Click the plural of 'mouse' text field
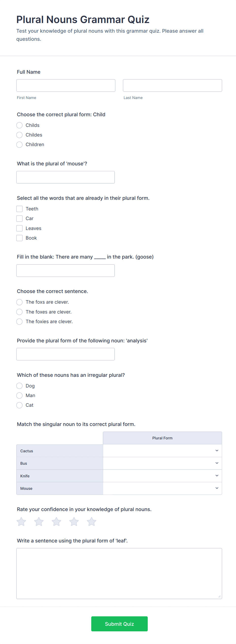 [x=65, y=177]
